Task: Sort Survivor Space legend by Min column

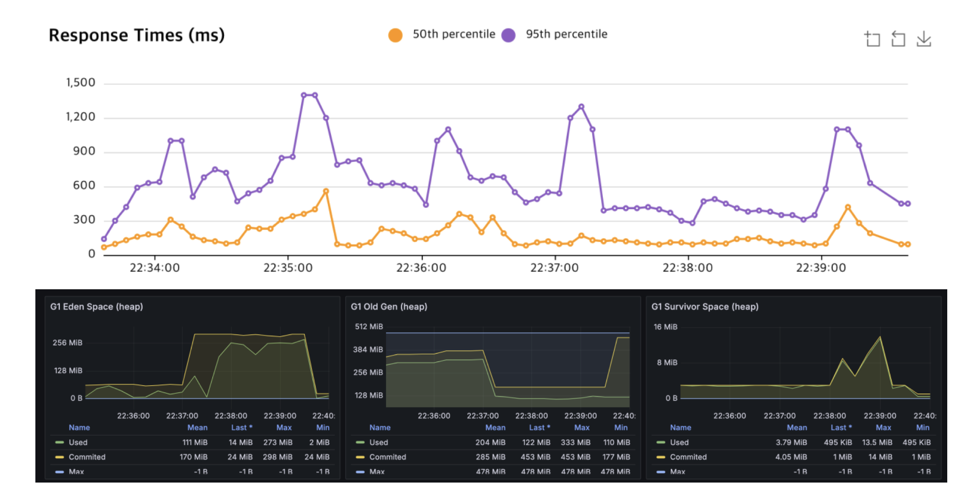Action: coord(922,428)
